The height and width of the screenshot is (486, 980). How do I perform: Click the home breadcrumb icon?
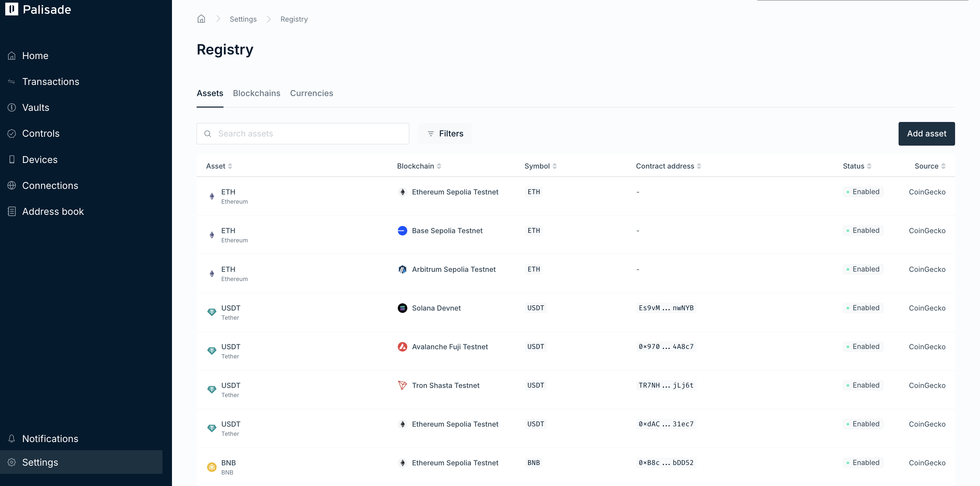pos(201,19)
